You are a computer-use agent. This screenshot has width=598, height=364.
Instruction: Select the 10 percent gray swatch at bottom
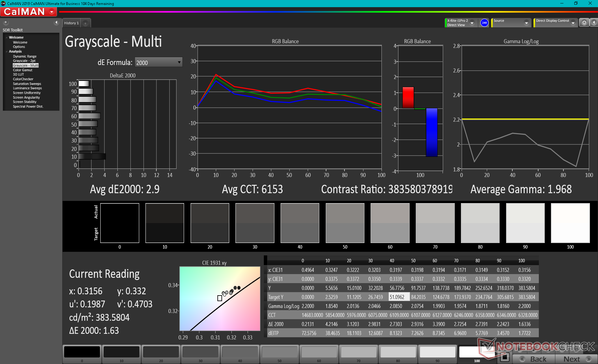121,352
